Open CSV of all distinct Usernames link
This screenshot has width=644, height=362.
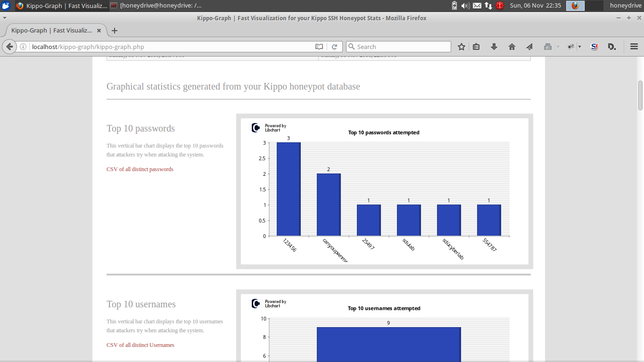point(140,345)
